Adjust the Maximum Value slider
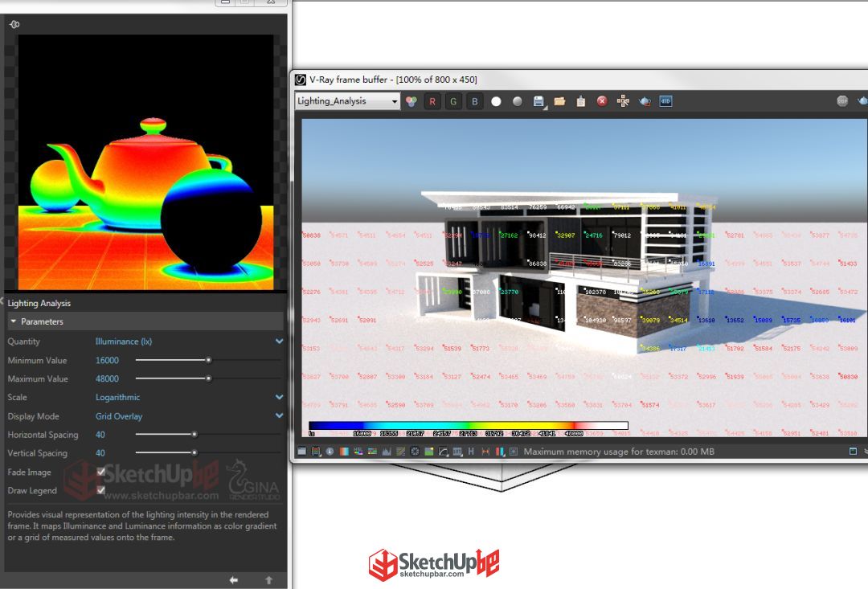The image size is (868, 589). coord(208,378)
